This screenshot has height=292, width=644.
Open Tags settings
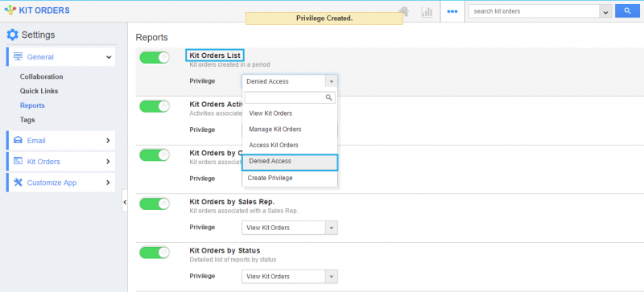27,120
